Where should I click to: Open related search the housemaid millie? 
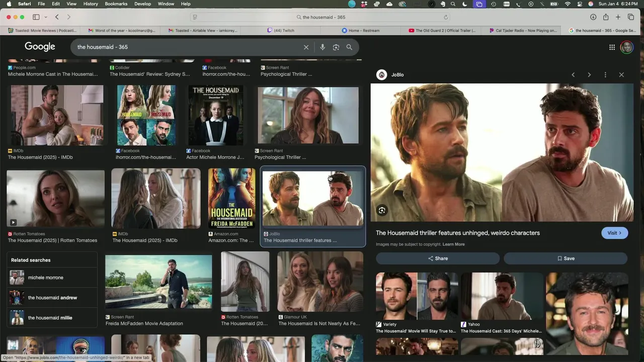point(52,318)
